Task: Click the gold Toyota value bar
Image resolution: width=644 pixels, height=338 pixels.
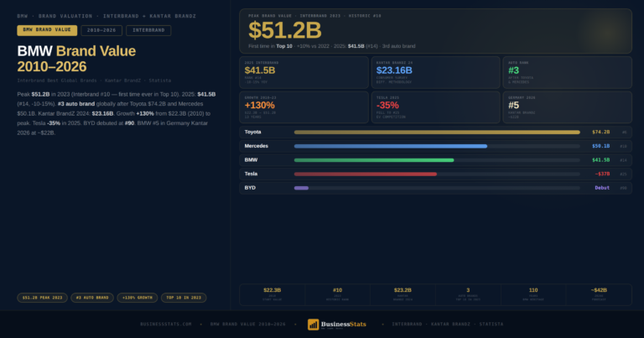Action: [x=437, y=133]
